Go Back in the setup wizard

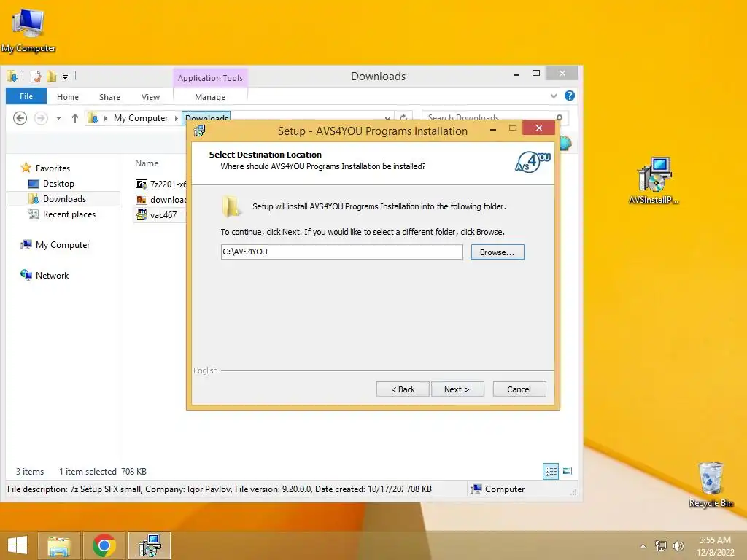pos(403,389)
